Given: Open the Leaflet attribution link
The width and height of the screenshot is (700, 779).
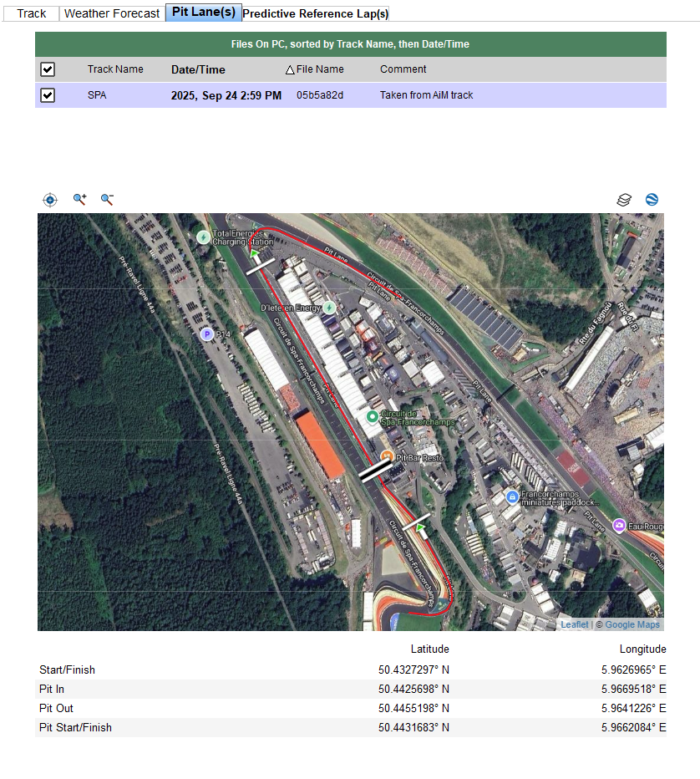Looking at the screenshot, I should tap(574, 624).
